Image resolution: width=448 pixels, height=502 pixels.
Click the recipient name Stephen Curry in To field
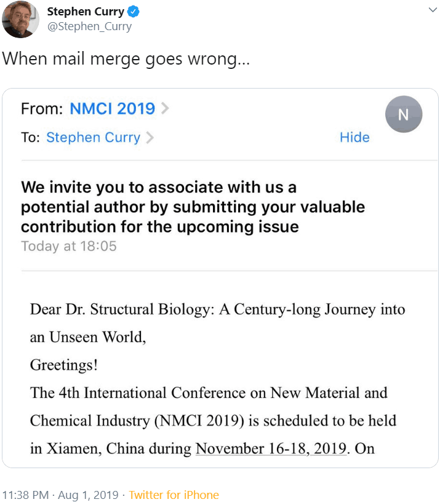pos(93,137)
